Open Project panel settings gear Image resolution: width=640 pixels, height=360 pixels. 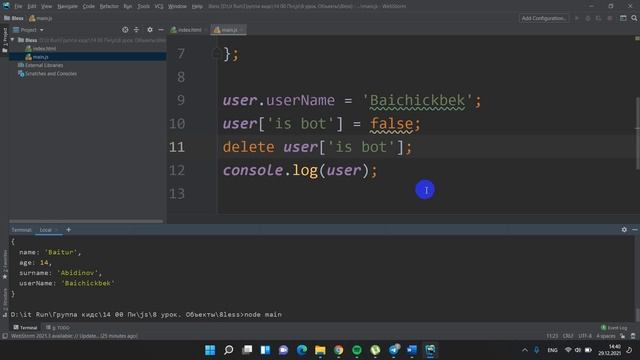click(150, 30)
